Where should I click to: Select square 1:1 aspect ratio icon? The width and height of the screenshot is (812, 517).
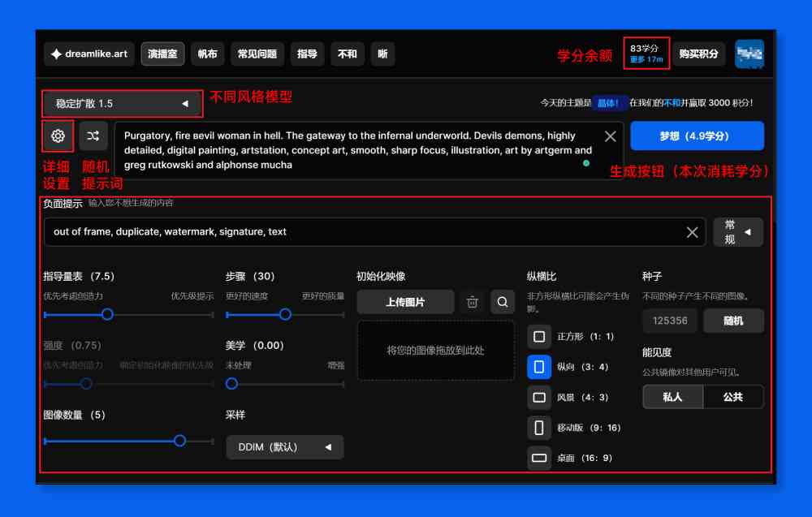(539, 337)
